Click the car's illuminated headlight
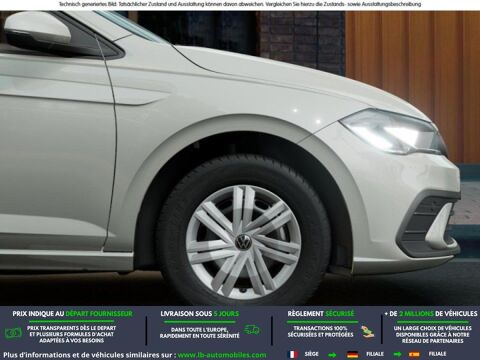 (393, 132)
